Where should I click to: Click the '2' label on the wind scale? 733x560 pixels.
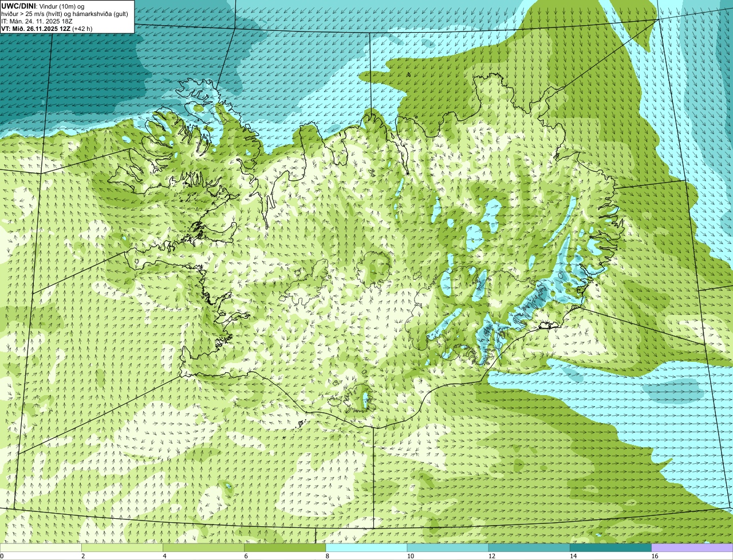tap(83, 556)
